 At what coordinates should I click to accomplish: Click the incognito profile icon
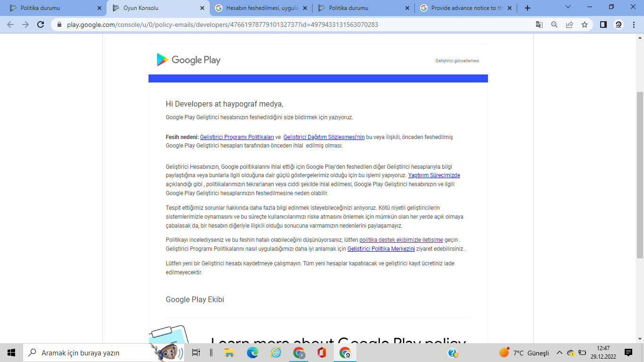(x=619, y=25)
